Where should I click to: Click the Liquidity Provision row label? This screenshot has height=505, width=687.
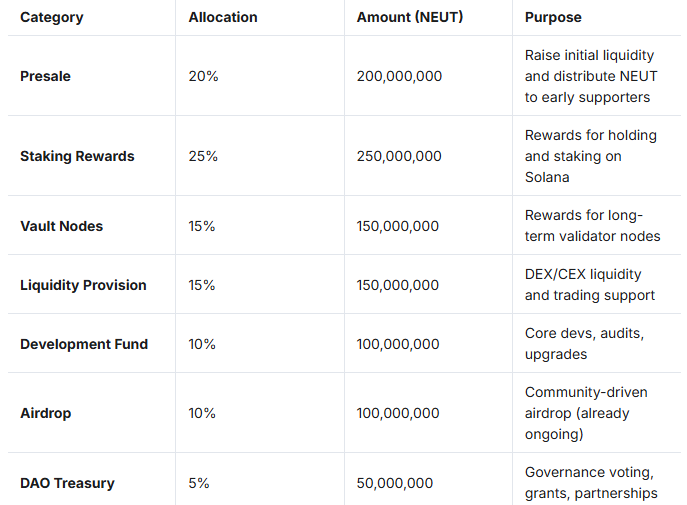coord(83,285)
